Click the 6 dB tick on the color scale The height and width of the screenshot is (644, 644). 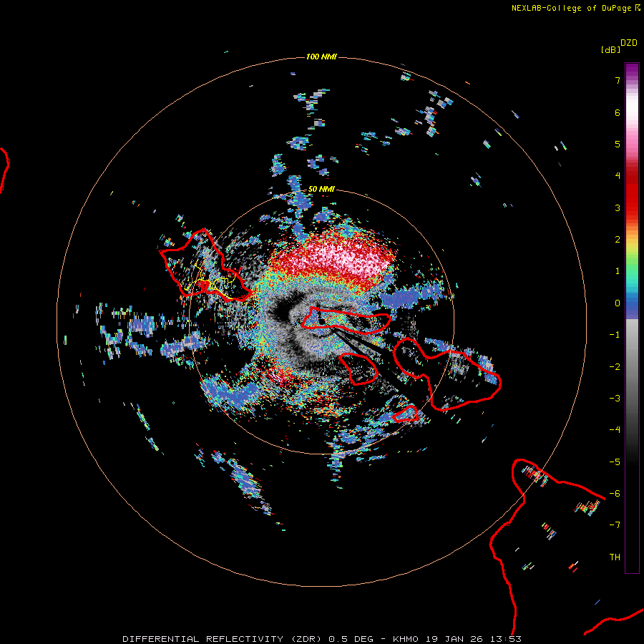coord(618,112)
